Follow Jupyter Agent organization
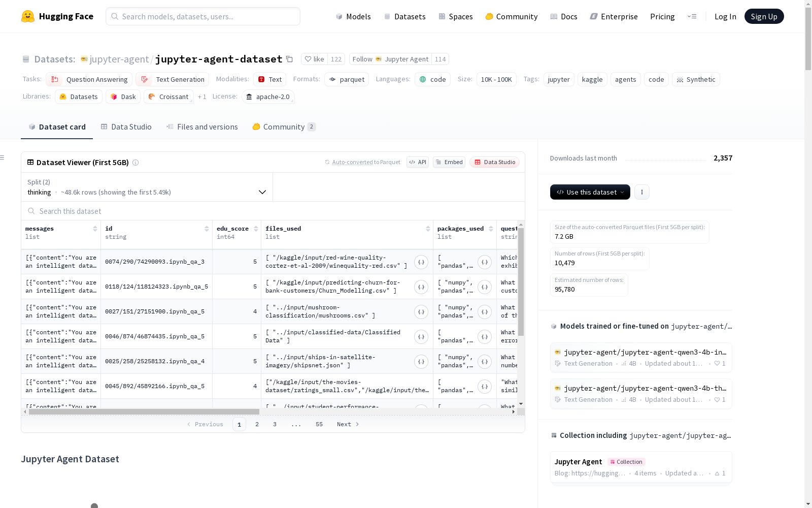 [x=390, y=59]
